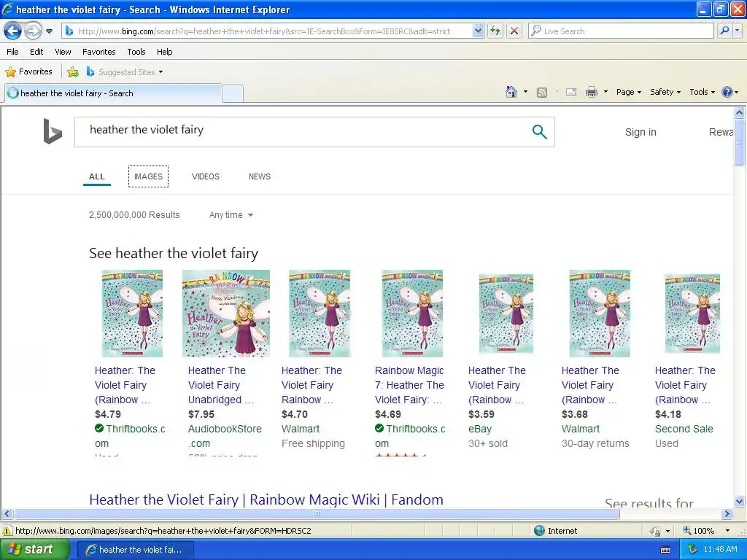
Task: Click the Internet security zone globe icon
Action: click(539, 531)
